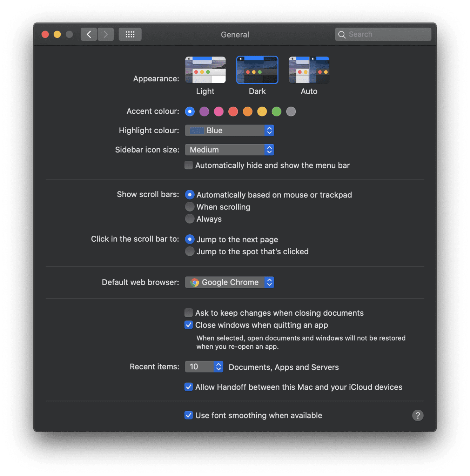Select the Dark appearance thumbnail
470x476 pixels.
[x=257, y=70]
